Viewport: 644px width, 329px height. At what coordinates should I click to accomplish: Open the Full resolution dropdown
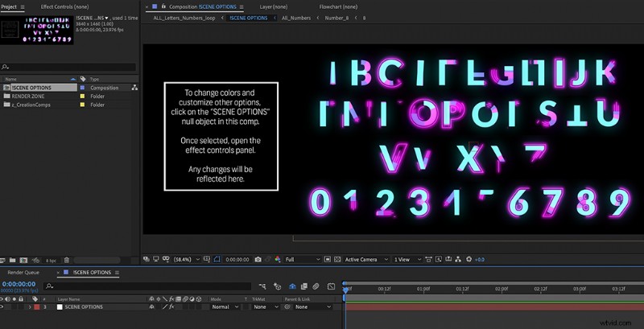303,260
